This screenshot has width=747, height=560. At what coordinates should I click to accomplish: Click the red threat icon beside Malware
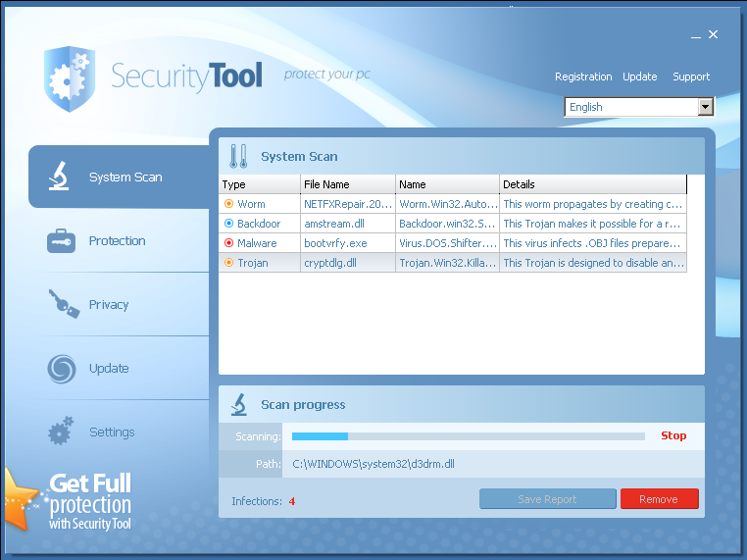click(228, 242)
